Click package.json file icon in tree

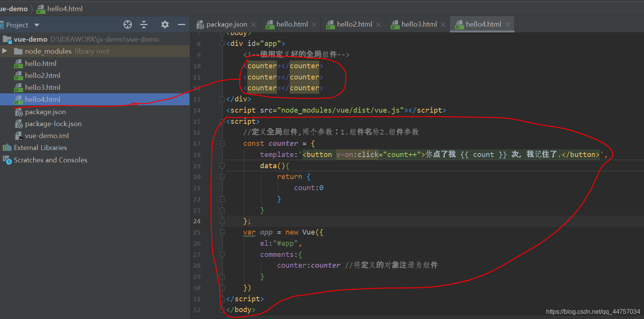pos(18,112)
